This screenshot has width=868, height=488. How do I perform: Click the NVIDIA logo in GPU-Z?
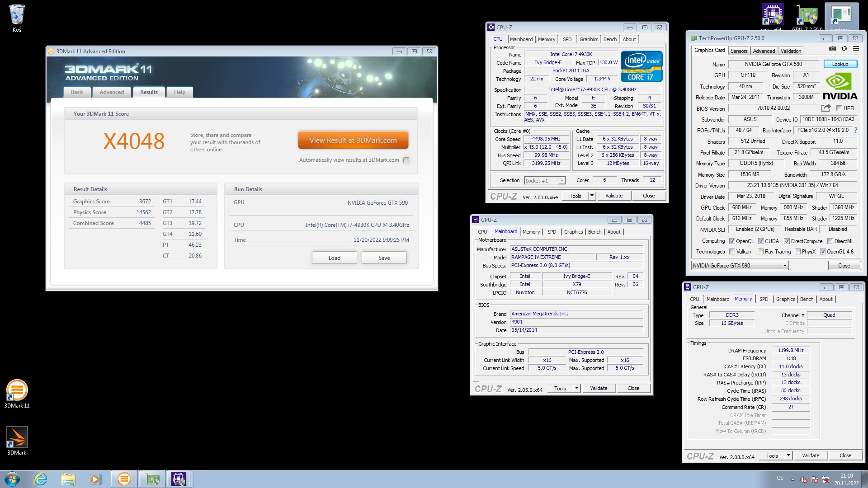point(840,87)
